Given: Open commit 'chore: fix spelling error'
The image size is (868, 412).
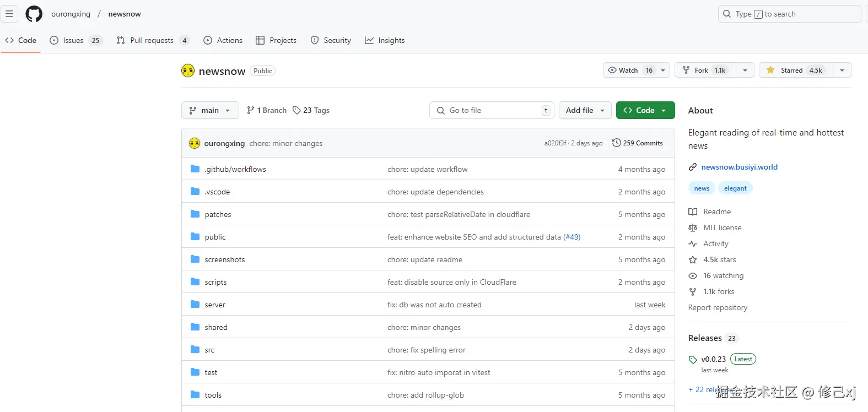Looking at the screenshot, I should (427, 350).
